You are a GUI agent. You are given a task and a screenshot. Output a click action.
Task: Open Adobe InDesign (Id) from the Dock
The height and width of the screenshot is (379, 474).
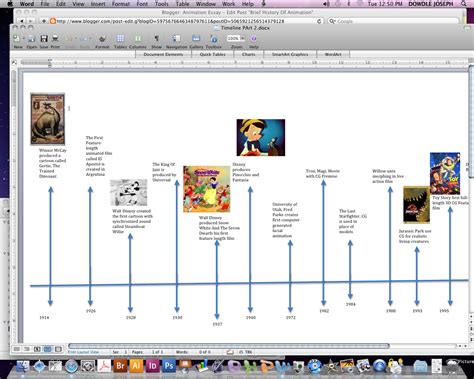tap(153, 366)
